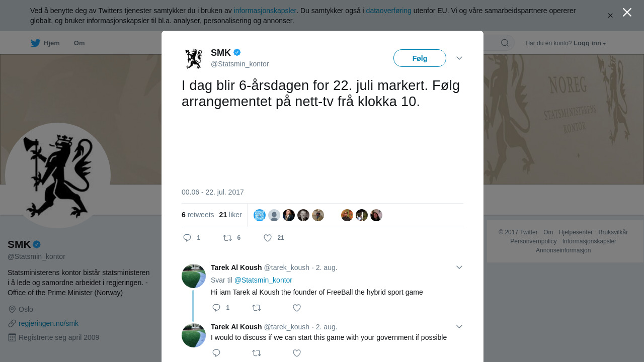Open the Om menu item
This screenshot has width=644, height=362.
pyautogui.click(x=79, y=43)
